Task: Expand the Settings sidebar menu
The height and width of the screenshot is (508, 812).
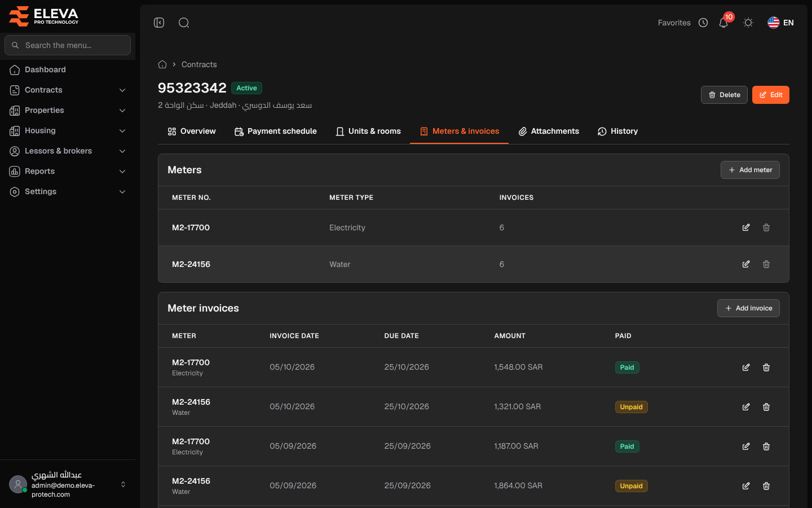Action: pos(68,191)
